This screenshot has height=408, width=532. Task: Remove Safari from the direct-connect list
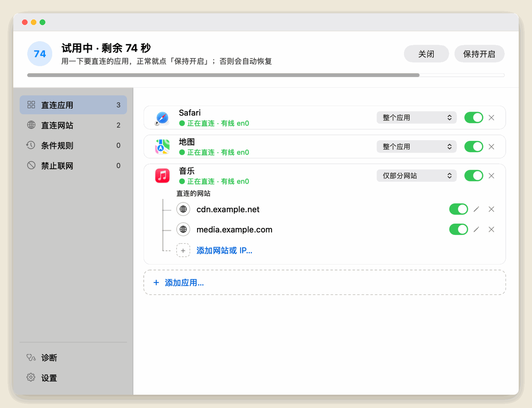491,118
